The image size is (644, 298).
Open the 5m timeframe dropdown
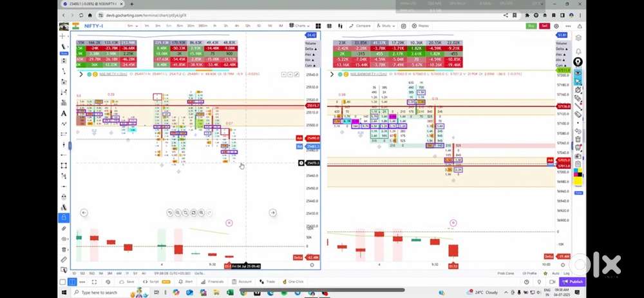click(x=133, y=26)
